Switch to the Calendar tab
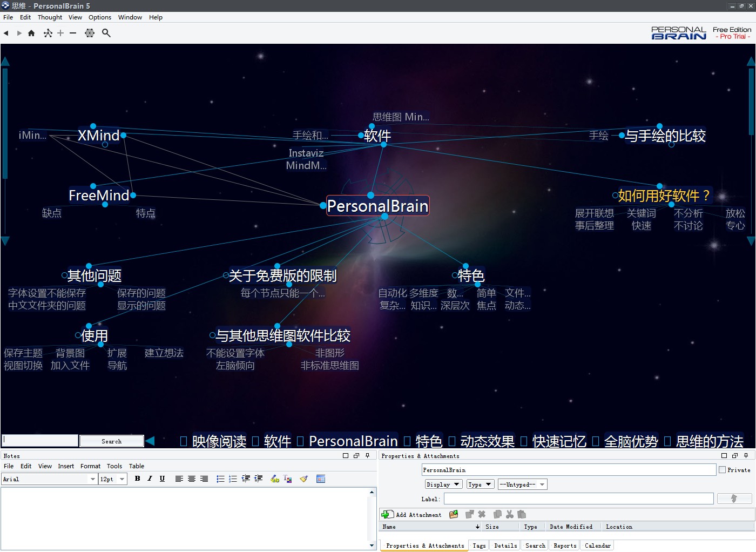The height and width of the screenshot is (552, 756). coord(598,546)
